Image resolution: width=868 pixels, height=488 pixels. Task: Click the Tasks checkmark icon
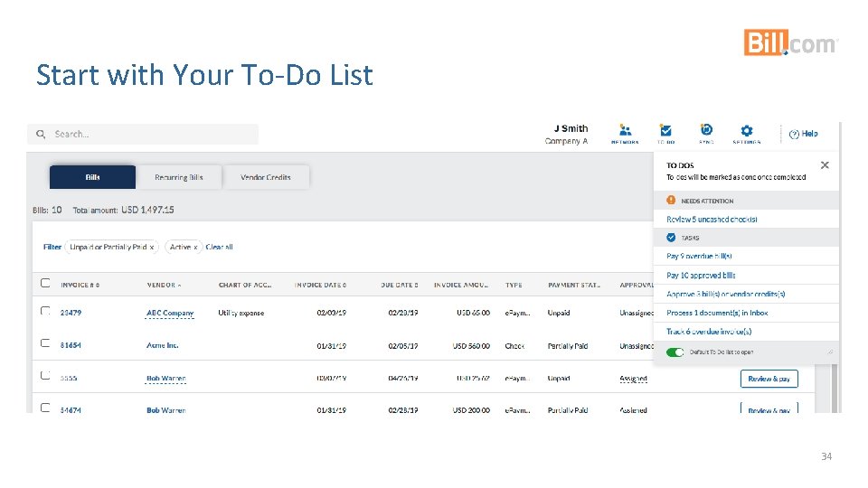671,238
